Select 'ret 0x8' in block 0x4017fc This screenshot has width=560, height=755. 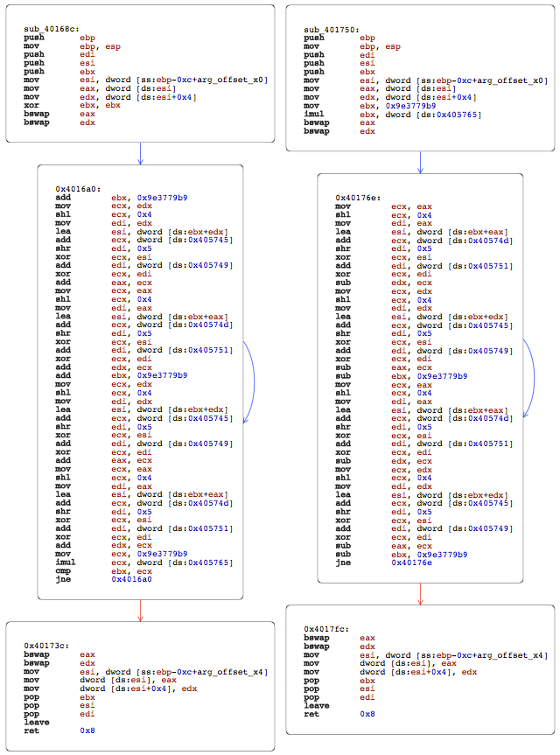(x=339, y=714)
